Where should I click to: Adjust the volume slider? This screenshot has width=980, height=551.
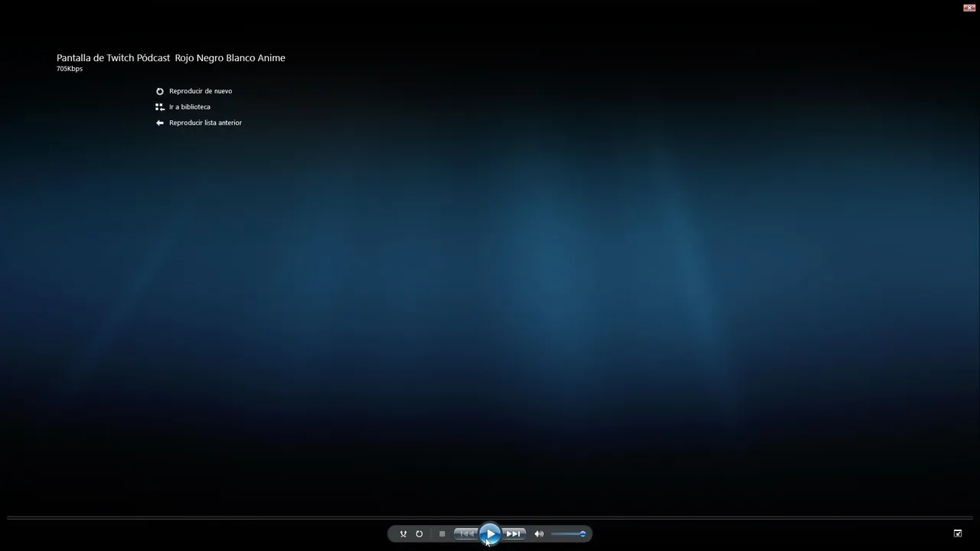[x=569, y=534]
